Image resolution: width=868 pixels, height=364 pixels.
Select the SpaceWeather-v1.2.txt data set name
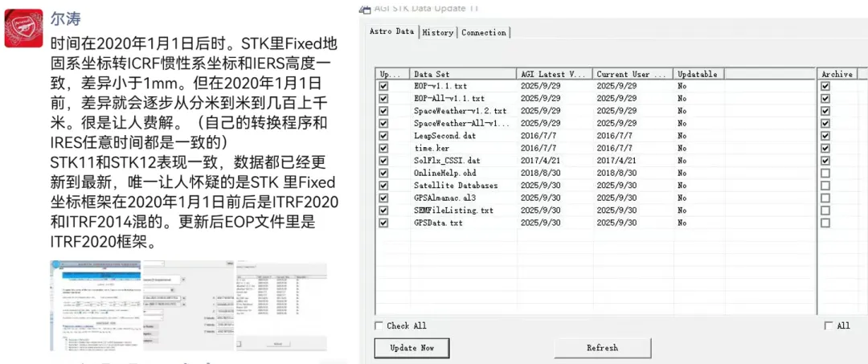[x=460, y=111]
